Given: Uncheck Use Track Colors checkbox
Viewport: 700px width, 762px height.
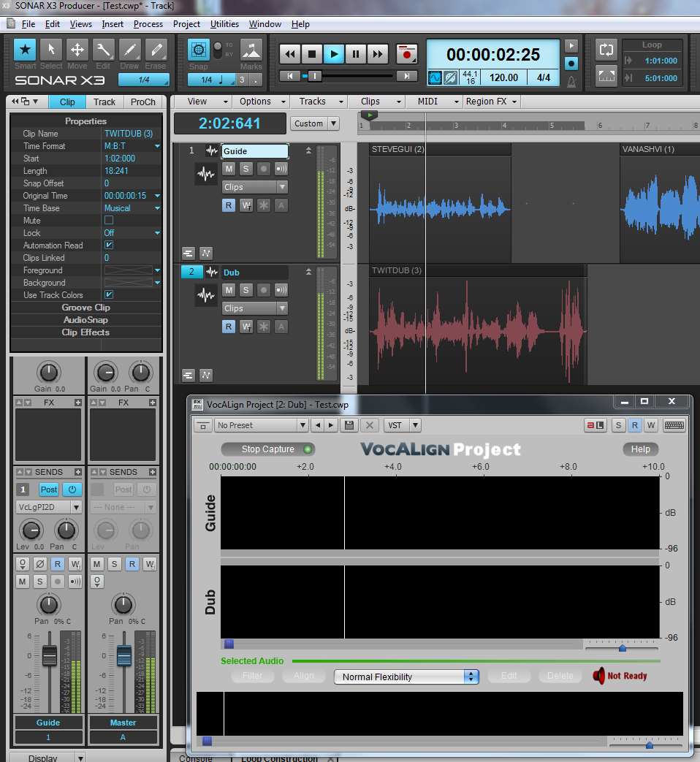Looking at the screenshot, I should point(109,295).
